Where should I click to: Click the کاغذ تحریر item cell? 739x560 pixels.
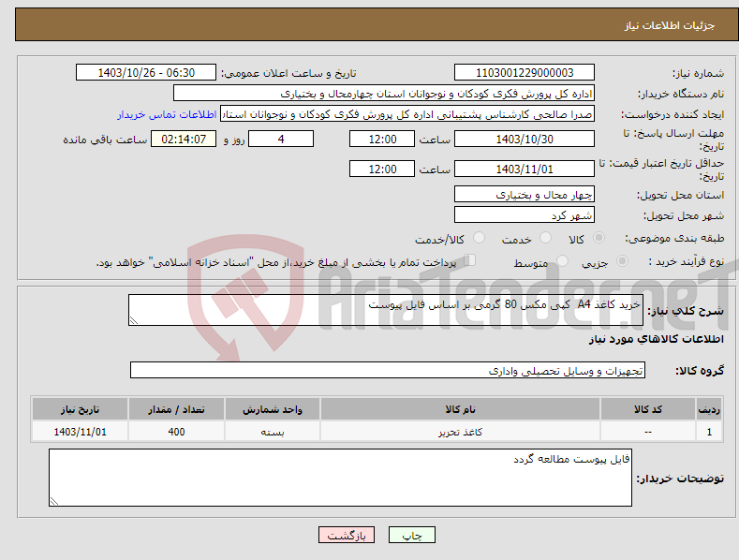460,432
